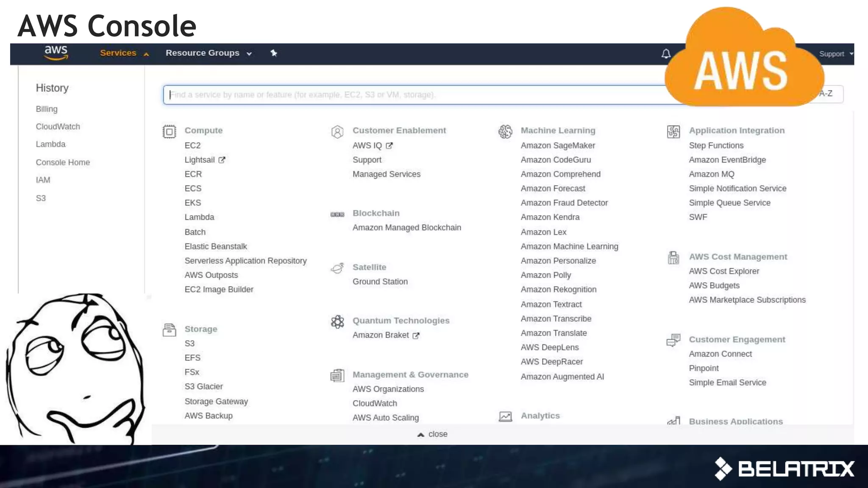Open EC2 Image Builder
Screen dimensions: 868x488
219,289
